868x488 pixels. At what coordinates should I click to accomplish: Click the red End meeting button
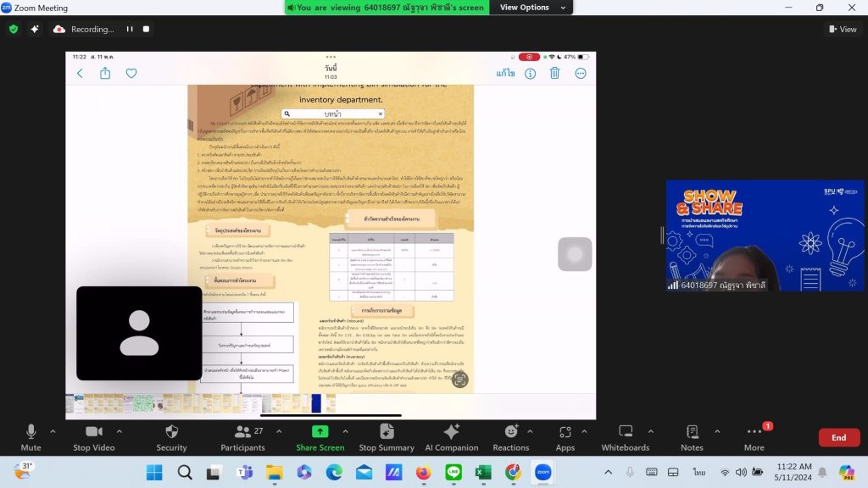839,438
